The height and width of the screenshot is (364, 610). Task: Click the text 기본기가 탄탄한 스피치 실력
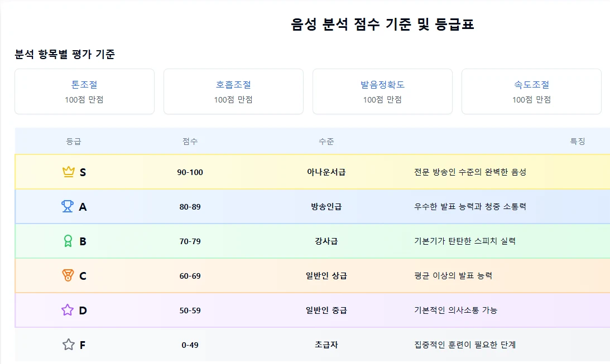[465, 241]
